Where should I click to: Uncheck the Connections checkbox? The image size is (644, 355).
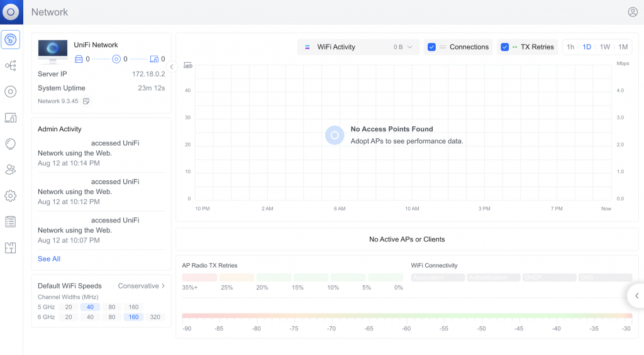[x=431, y=47]
